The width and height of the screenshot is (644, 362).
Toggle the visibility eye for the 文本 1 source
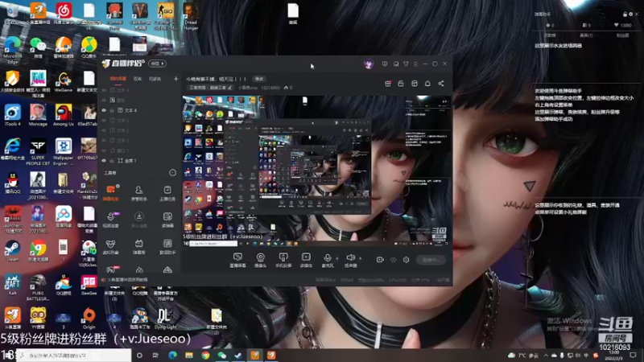point(104,140)
